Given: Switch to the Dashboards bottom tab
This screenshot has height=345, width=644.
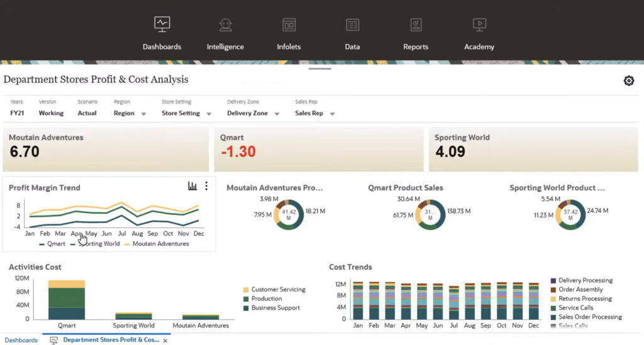Looking at the screenshot, I should [x=21, y=340].
